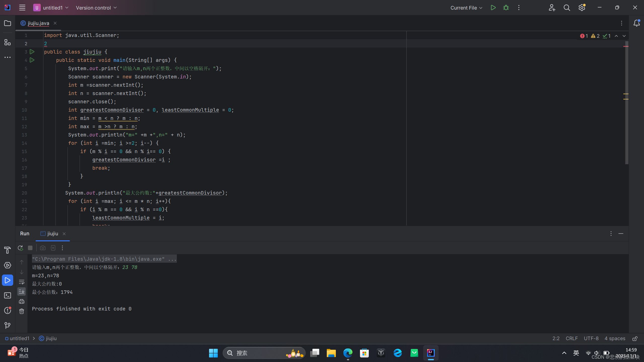The image size is (644, 362).
Task: Click UTF-8 encoding in status bar
Action: pos(591,338)
